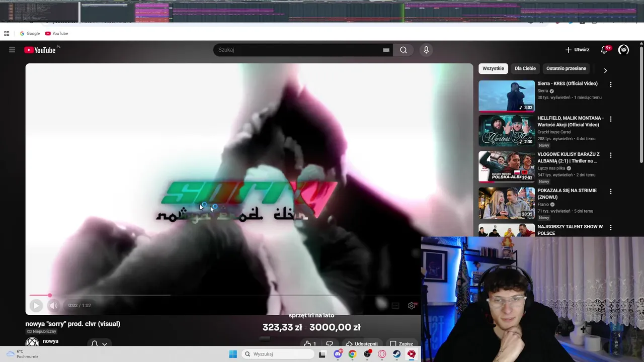
Task: Show more filter chips with arrow
Action: pyautogui.click(x=605, y=70)
